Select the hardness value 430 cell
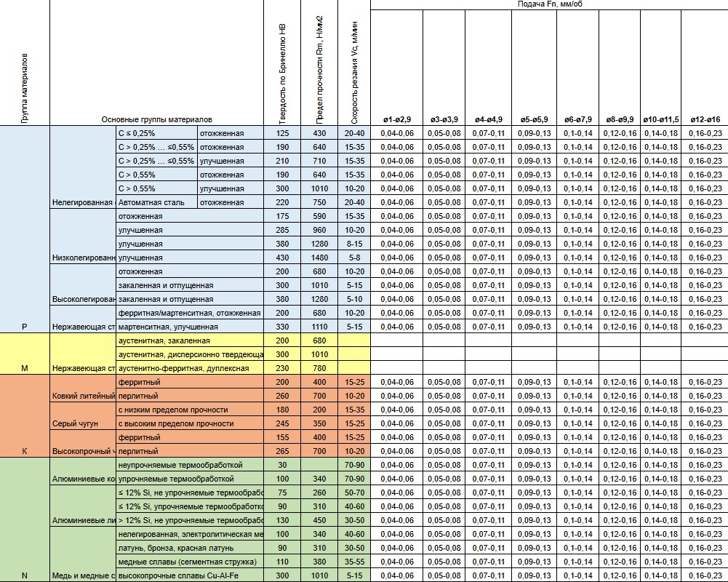The height and width of the screenshot is (582, 728). 283,258
